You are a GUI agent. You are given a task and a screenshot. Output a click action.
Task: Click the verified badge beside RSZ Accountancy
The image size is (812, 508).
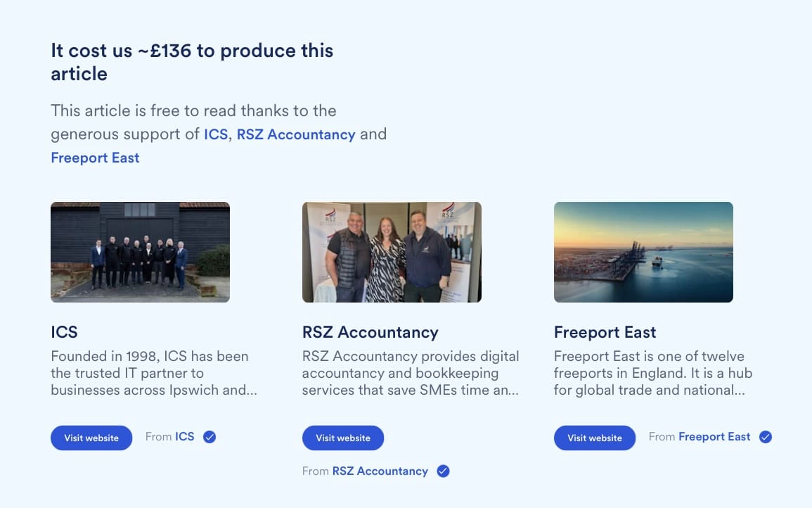coord(443,471)
